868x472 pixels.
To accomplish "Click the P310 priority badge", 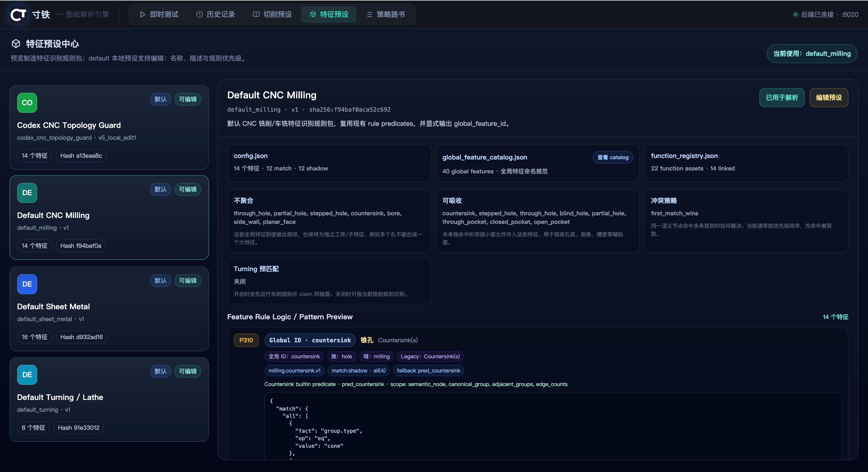I will pyautogui.click(x=246, y=341).
